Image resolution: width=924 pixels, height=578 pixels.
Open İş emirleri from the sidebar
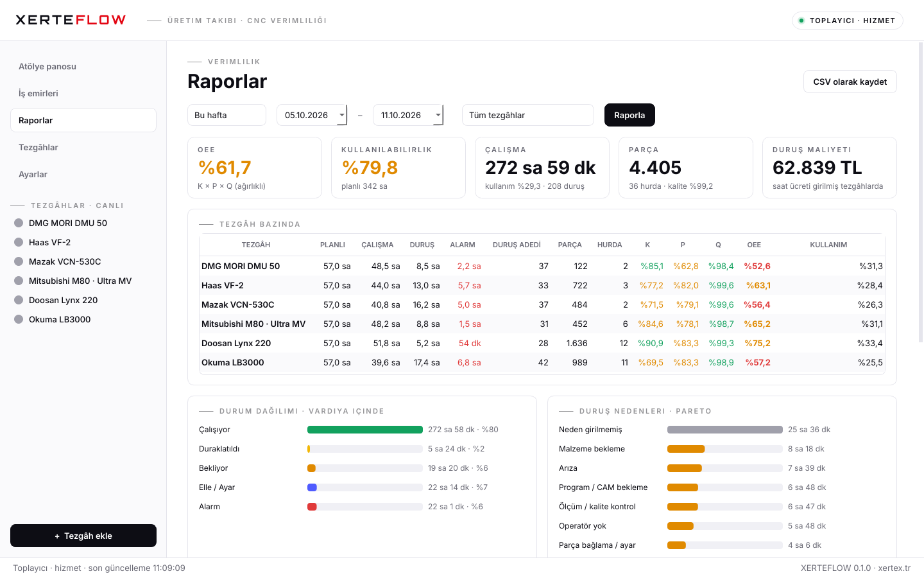83,93
